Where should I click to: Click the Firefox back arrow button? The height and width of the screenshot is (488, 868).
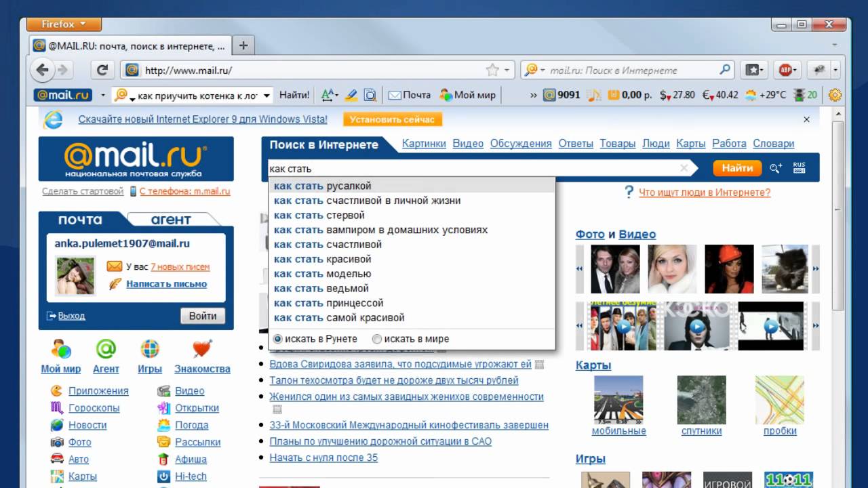43,69
